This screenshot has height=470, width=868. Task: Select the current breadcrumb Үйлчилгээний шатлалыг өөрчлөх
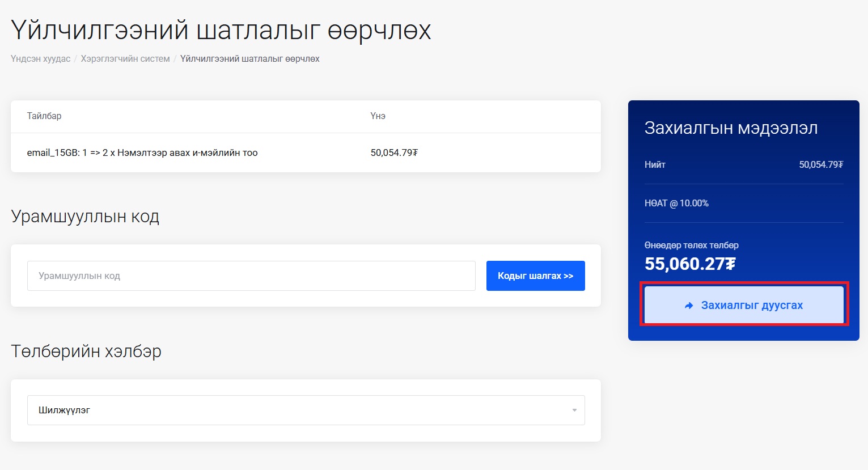click(x=249, y=59)
